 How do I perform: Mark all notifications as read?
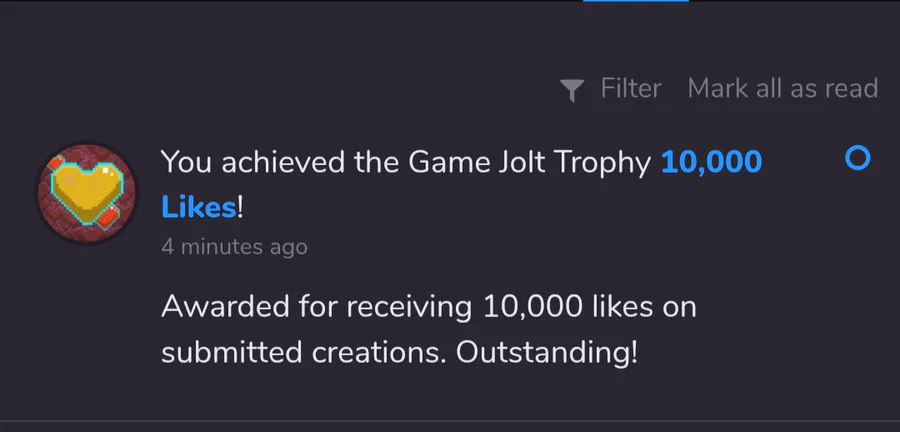tap(782, 89)
